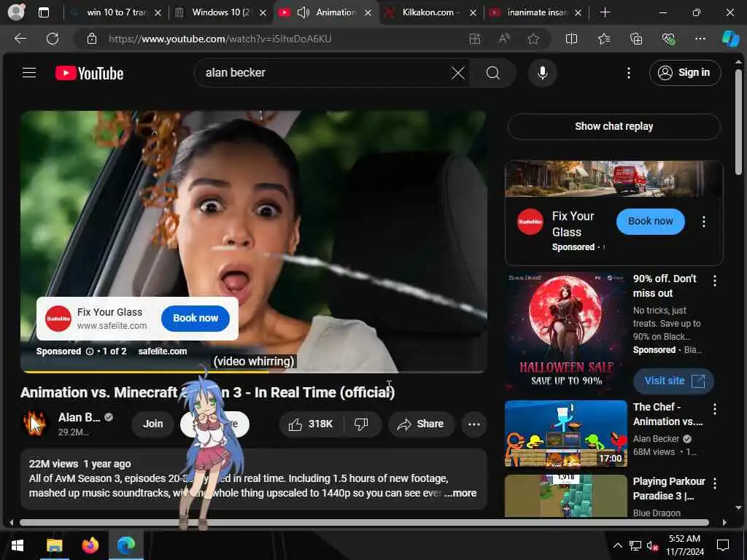Start voice search with microphone icon

coord(542,73)
